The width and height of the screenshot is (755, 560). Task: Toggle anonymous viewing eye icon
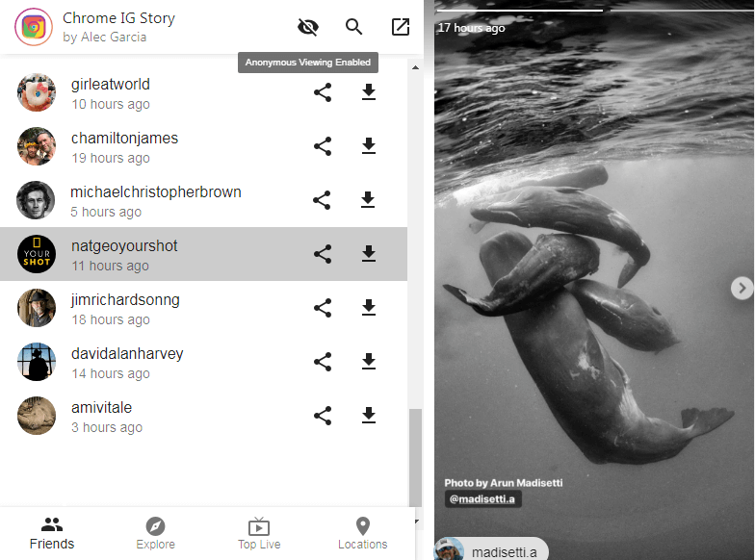pyautogui.click(x=308, y=27)
